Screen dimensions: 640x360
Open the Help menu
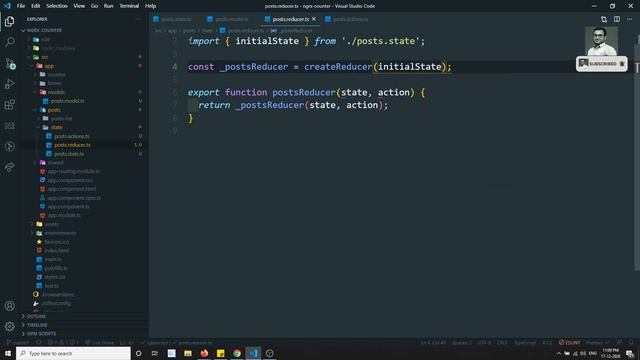(x=151, y=6)
